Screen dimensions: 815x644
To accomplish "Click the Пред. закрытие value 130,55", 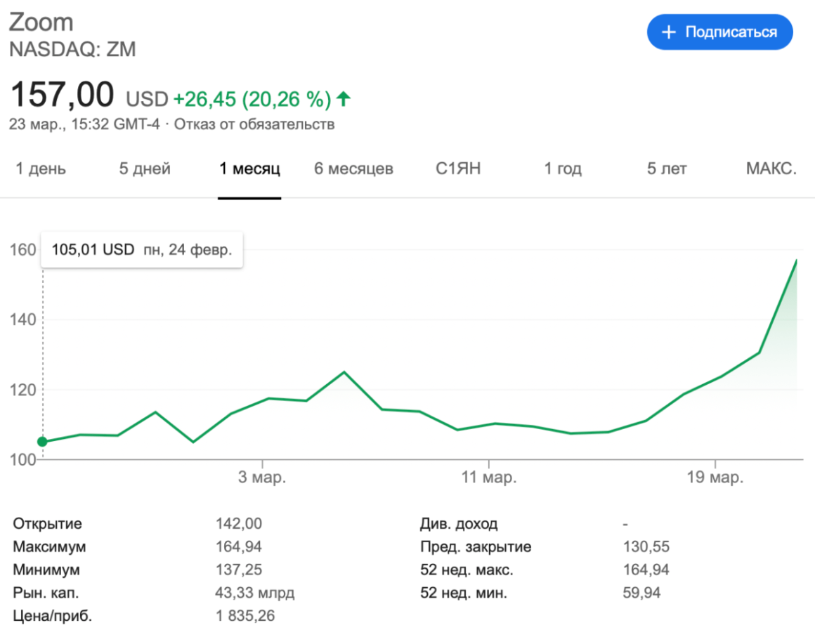I will tap(646, 546).
